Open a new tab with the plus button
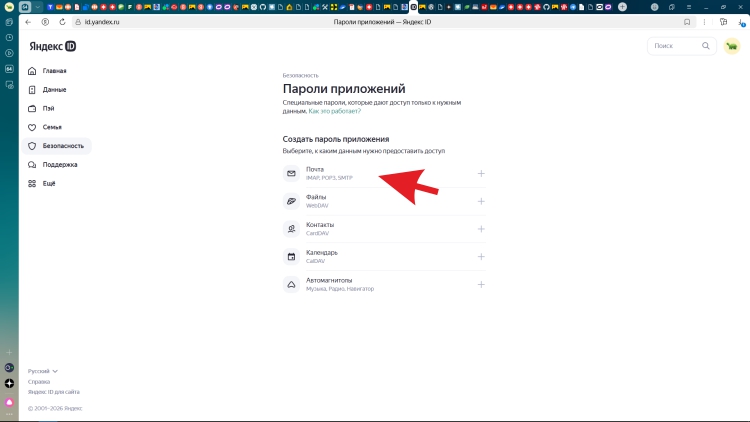 pos(622,7)
